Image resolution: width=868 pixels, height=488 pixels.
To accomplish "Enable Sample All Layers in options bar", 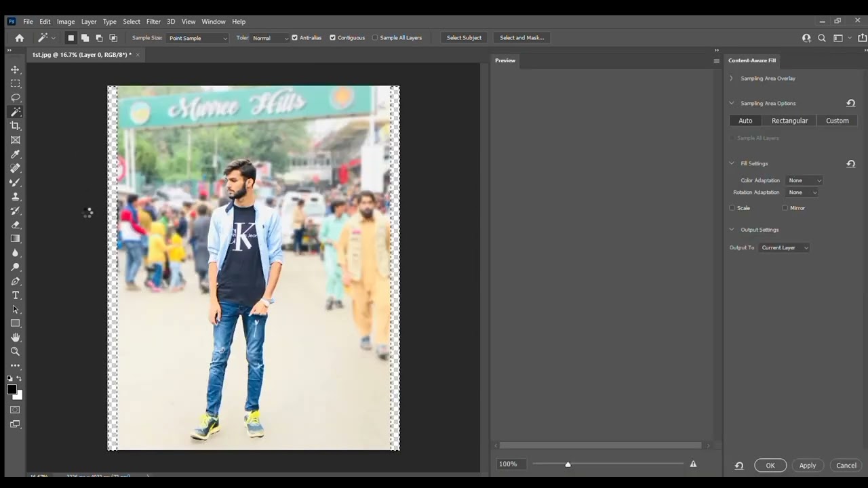I will point(374,38).
